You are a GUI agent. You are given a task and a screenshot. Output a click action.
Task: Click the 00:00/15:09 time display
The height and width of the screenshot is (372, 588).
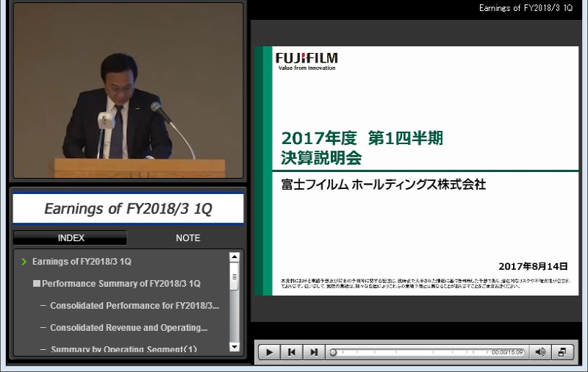click(507, 352)
